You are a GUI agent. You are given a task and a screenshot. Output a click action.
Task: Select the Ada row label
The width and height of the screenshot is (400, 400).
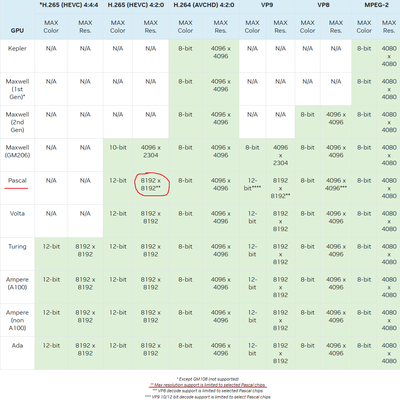coord(17,345)
